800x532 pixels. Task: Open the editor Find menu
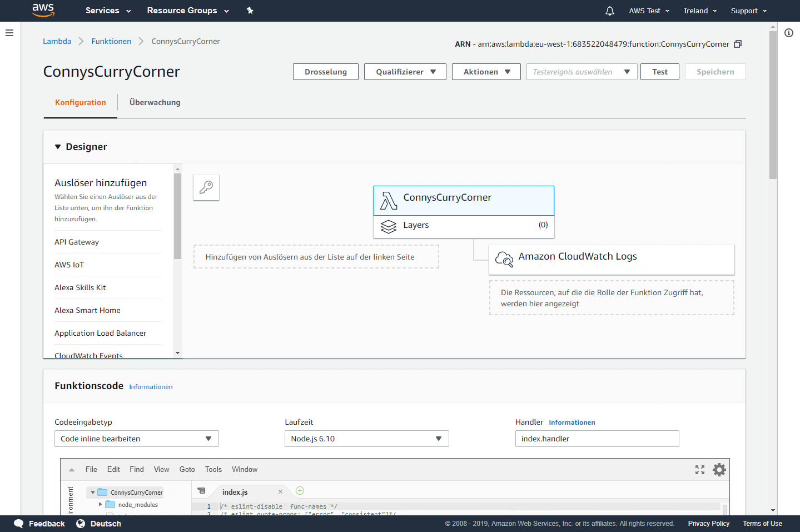tap(137, 469)
